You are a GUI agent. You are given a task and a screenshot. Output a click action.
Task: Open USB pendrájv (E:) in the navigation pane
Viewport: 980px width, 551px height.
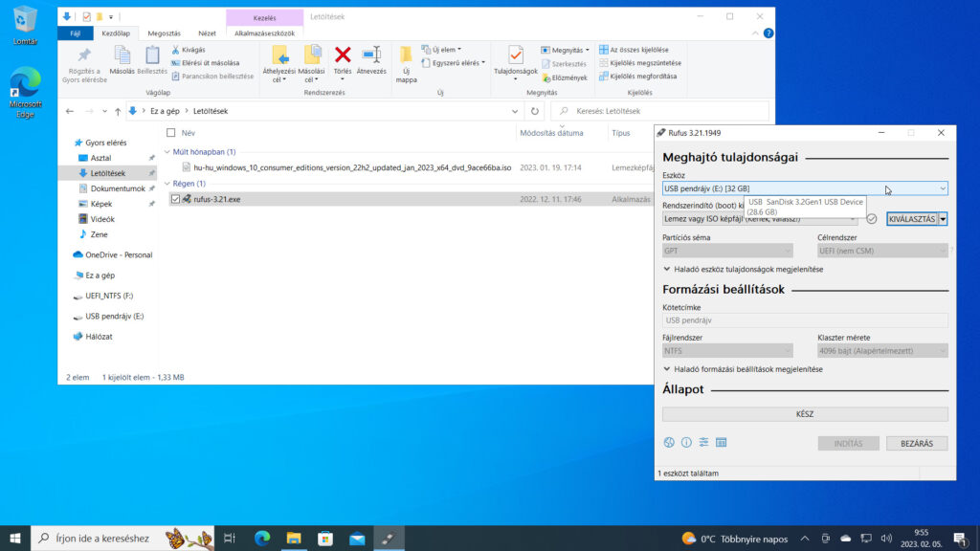pyautogui.click(x=114, y=316)
